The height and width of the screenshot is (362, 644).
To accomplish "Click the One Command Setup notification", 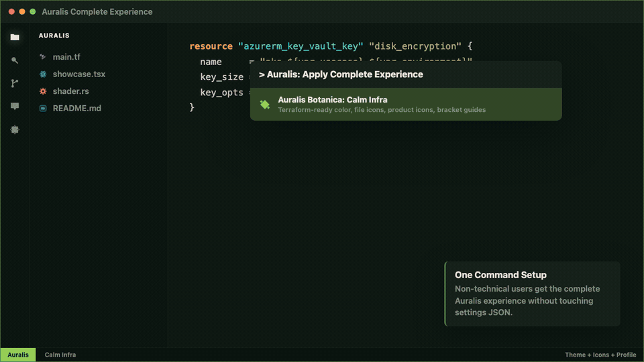I will pyautogui.click(x=532, y=294).
